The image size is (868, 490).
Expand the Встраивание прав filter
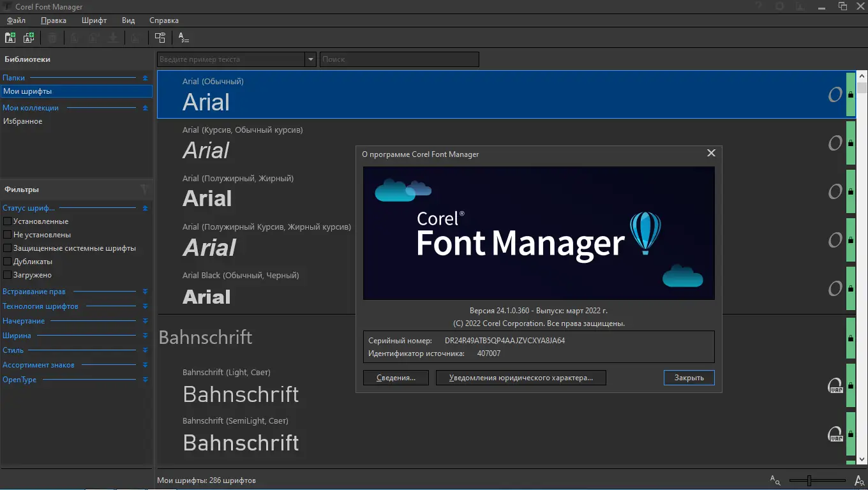pyautogui.click(x=145, y=292)
